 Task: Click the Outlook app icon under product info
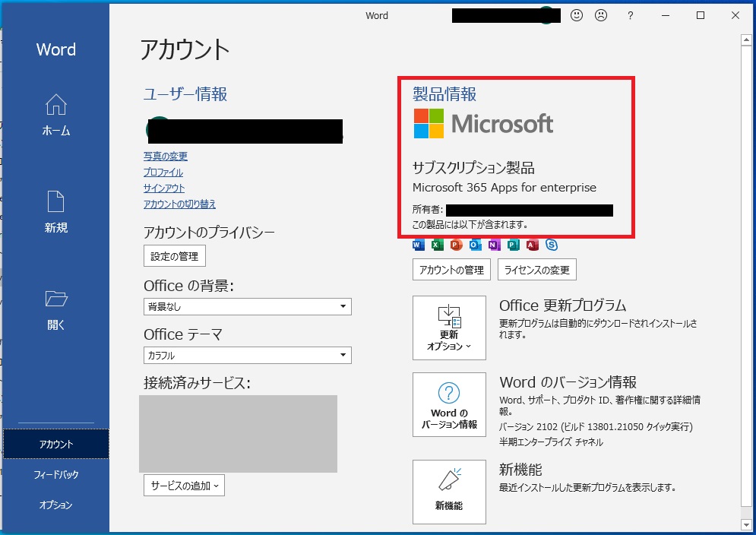(476, 245)
